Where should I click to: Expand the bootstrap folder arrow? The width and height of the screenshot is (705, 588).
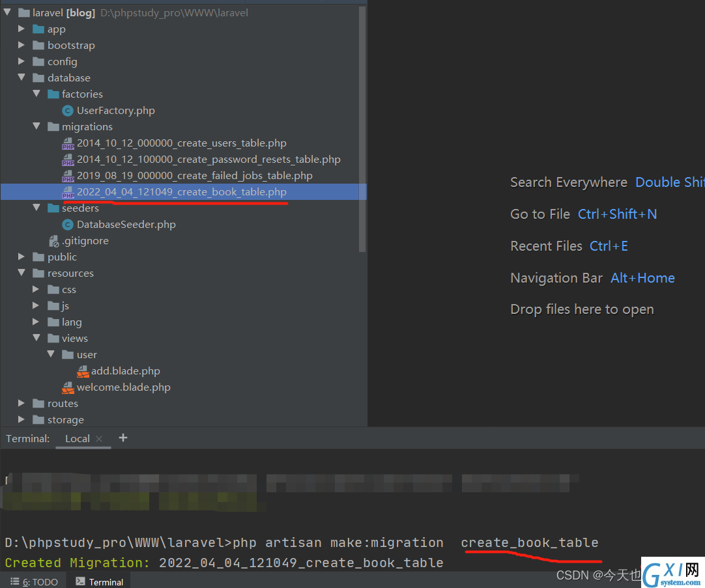point(21,45)
